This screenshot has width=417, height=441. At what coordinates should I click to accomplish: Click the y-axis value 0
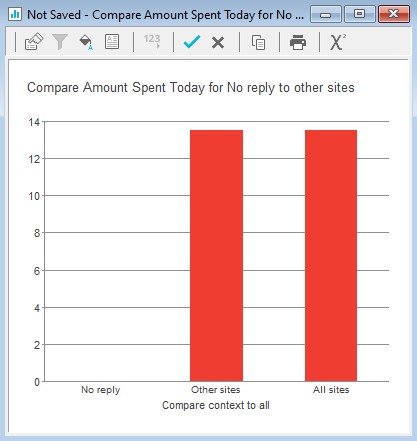(37, 382)
